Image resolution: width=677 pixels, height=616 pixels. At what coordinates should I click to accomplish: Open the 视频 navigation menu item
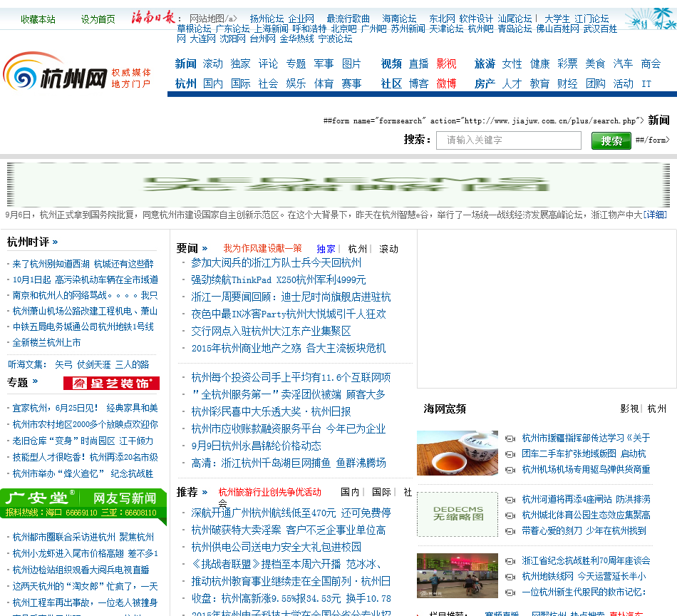391,64
